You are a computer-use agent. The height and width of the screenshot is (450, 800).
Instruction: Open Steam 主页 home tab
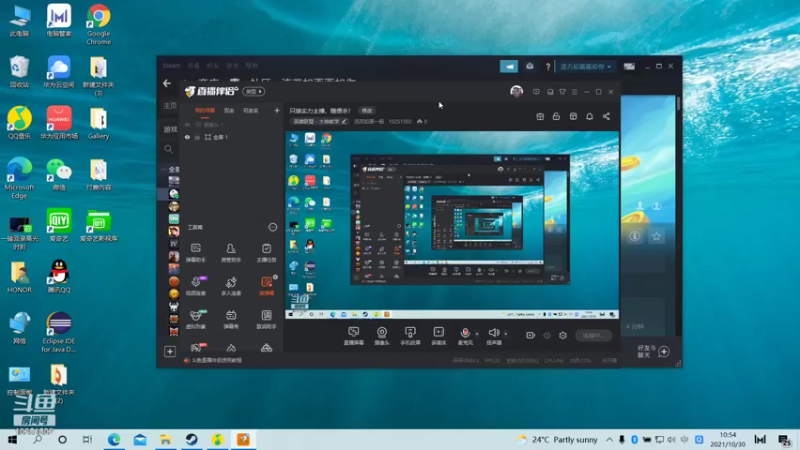click(170, 106)
